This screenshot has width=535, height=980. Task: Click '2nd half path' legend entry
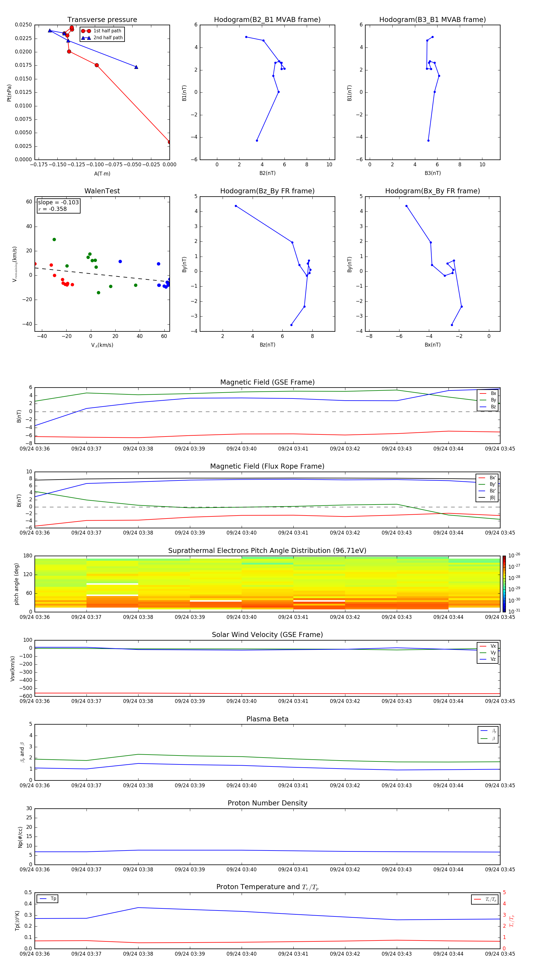(102, 38)
